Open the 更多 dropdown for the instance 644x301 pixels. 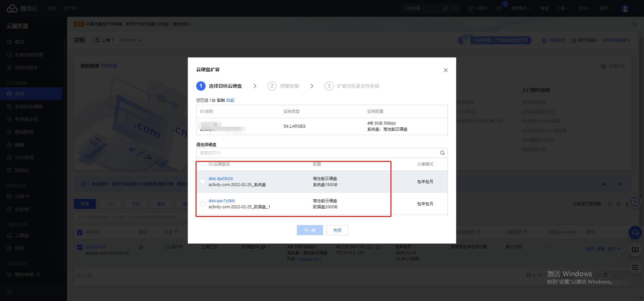click(x=613, y=249)
